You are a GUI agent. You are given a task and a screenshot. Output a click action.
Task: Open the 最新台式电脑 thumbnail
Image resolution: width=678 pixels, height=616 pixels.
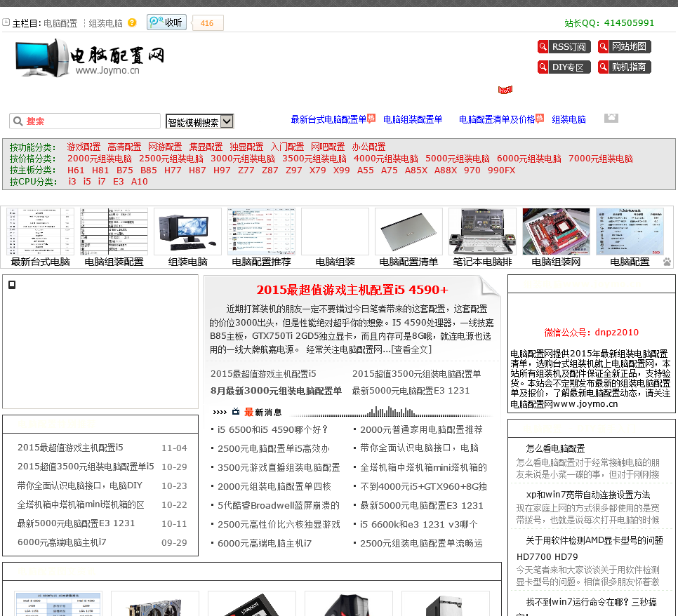[40, 232]
